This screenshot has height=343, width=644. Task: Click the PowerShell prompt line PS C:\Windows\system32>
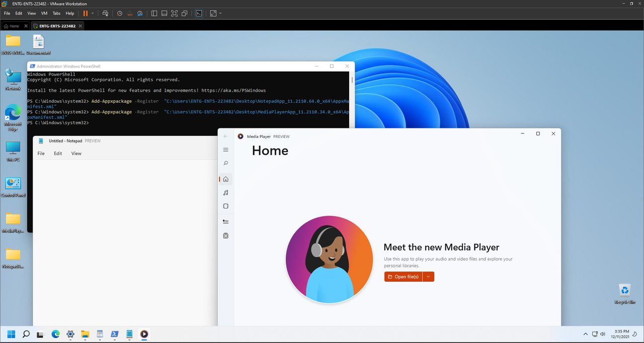point(58,123)
